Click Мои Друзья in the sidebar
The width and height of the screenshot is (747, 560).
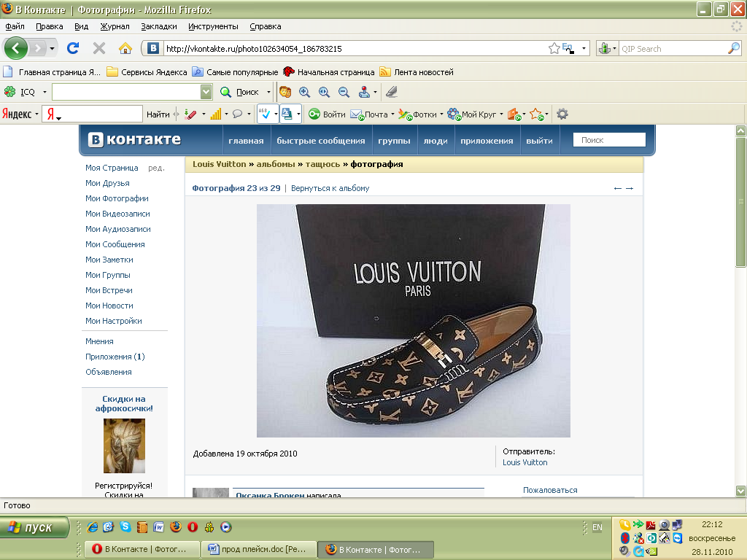point(107,183)
